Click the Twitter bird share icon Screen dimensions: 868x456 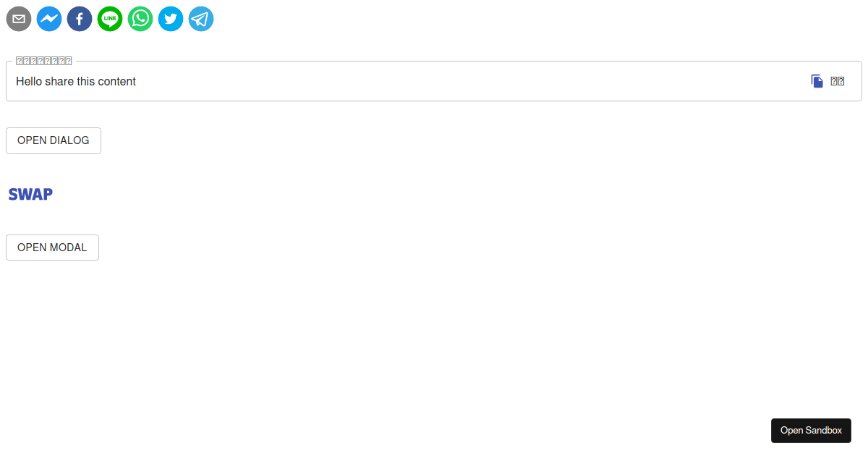pos(171,19)
